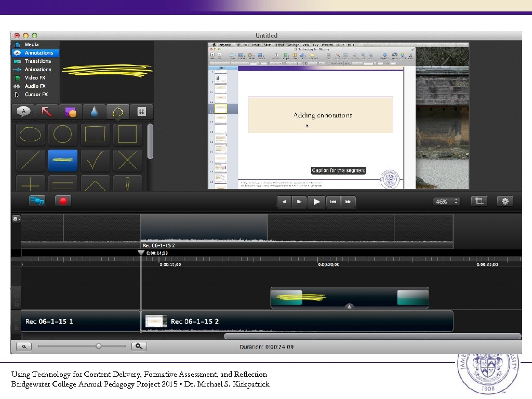Select the freehand sketch annotation tool
This screenshot has height=399, width=532.
point(117,111)
